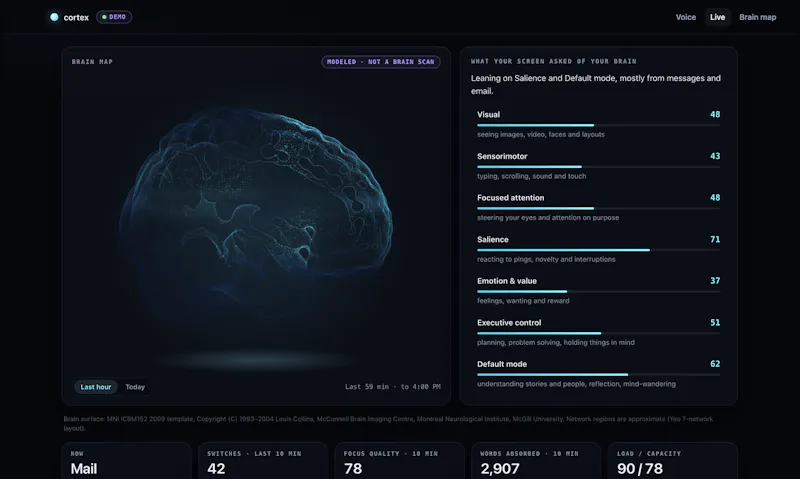Click the brain surface copyright footnote

point(388,423)
